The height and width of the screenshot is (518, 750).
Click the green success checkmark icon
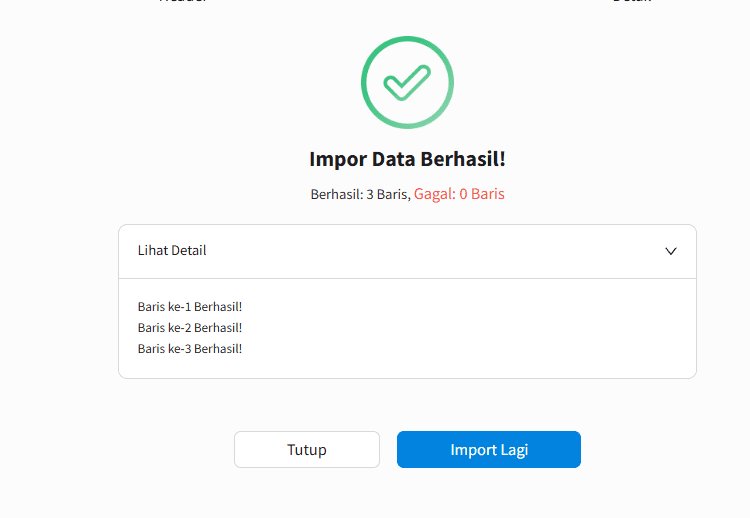[x=407, y=82]
